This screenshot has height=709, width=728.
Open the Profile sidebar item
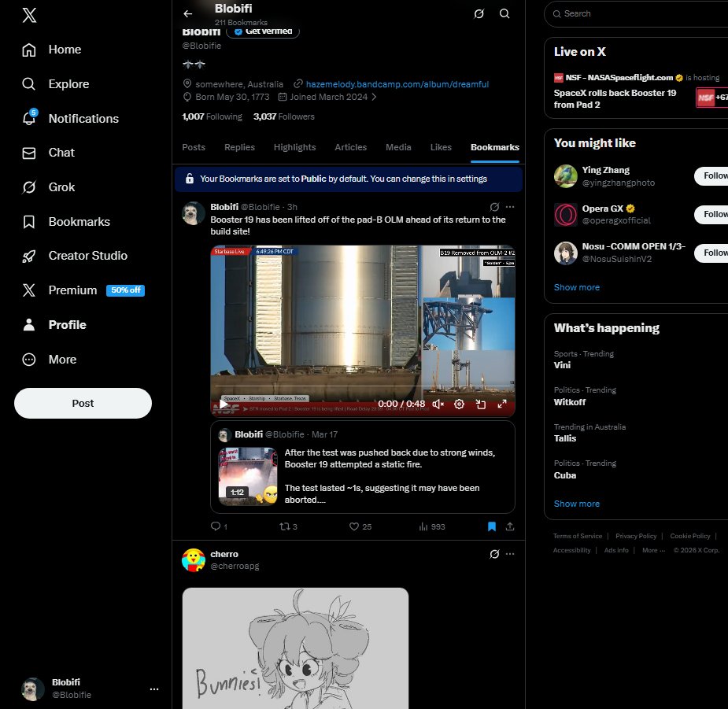pos(54,324)
